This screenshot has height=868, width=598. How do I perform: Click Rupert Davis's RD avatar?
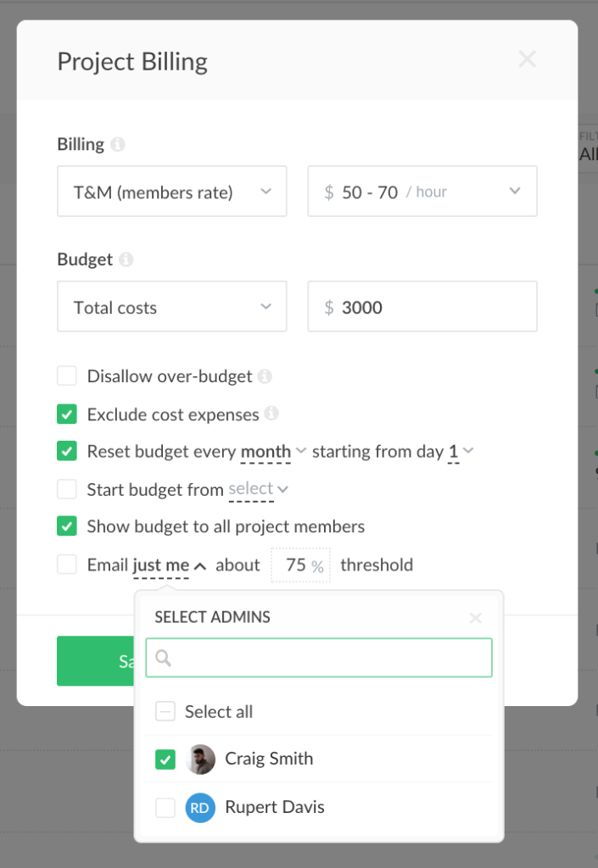pyautogui.click(x=200, y=808)
